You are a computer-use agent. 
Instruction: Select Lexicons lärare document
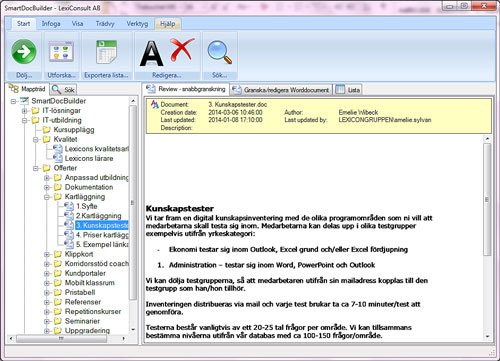[89, 159]
